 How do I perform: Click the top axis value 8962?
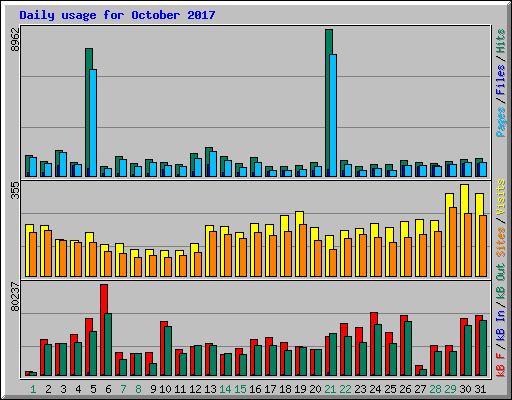click(x=15, y=39)
